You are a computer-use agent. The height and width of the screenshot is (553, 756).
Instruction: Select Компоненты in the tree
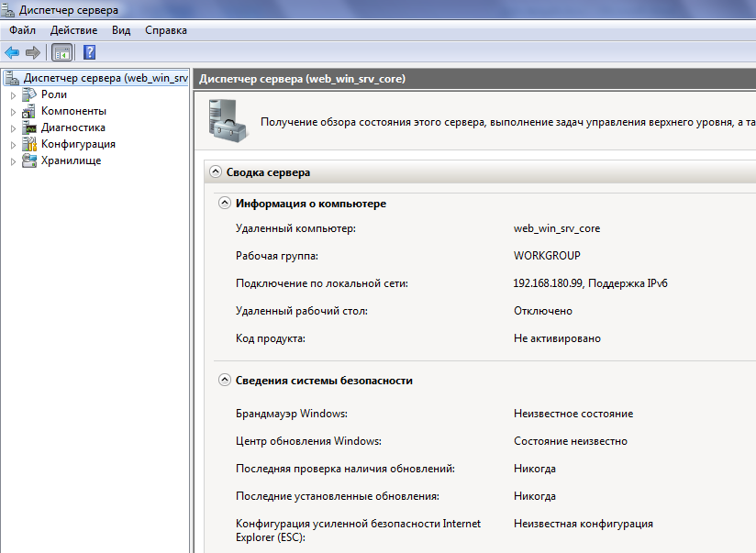point(73,111)
